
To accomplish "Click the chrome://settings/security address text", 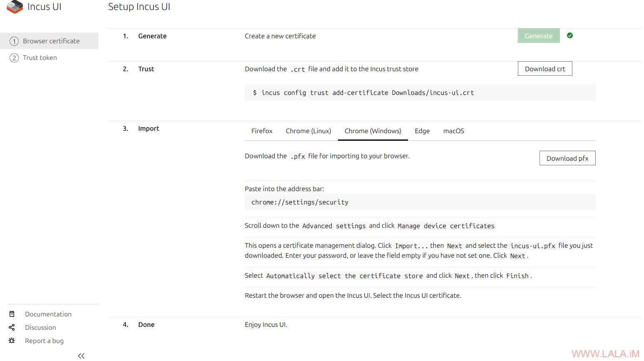I will click(300, 202).
